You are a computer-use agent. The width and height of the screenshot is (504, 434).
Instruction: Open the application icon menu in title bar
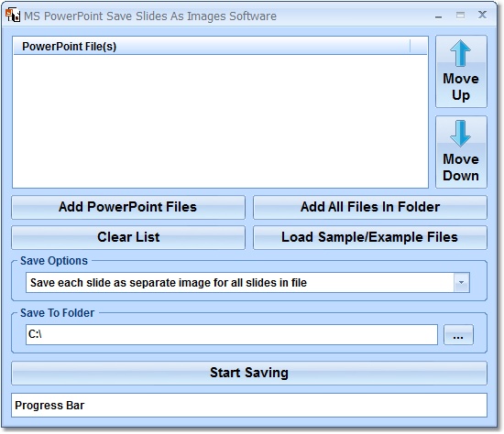pyautogui.click(x=13, y=15)
